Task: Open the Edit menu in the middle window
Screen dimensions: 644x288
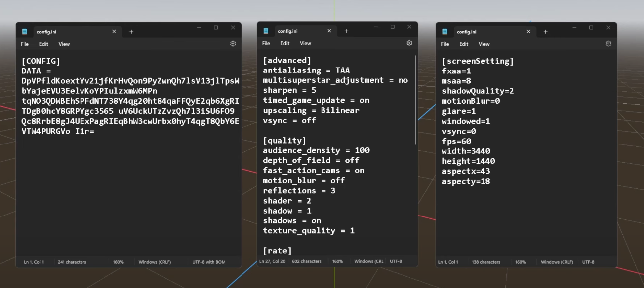Action: 285,43
